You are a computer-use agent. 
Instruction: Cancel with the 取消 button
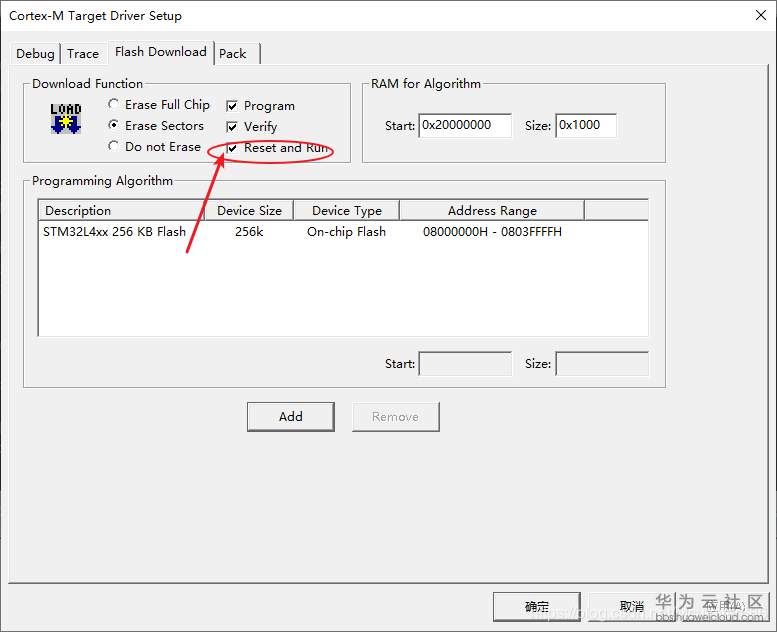click(x=632, y=606)
